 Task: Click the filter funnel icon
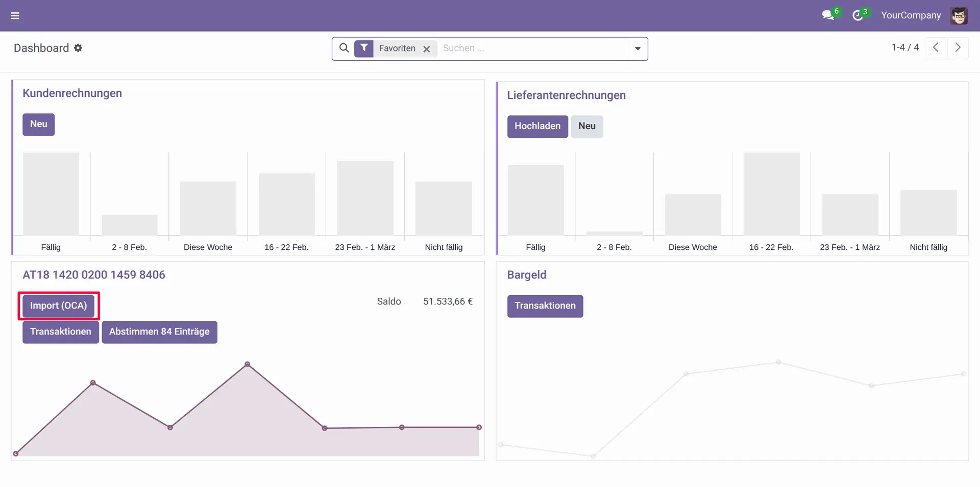coord(364,48)
